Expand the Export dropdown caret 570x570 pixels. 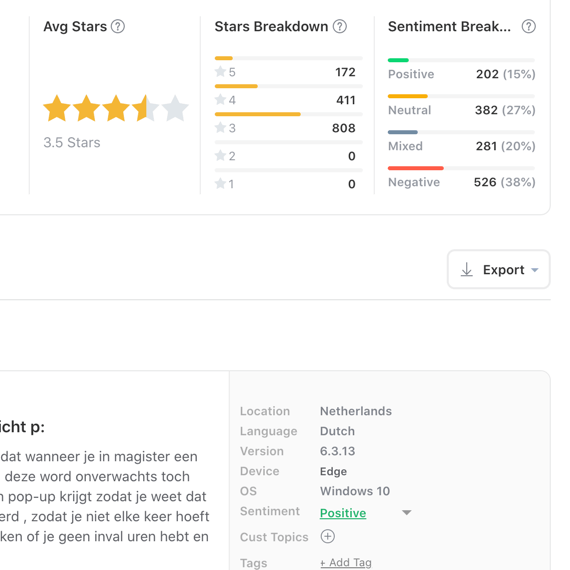(x=534, y=270)
